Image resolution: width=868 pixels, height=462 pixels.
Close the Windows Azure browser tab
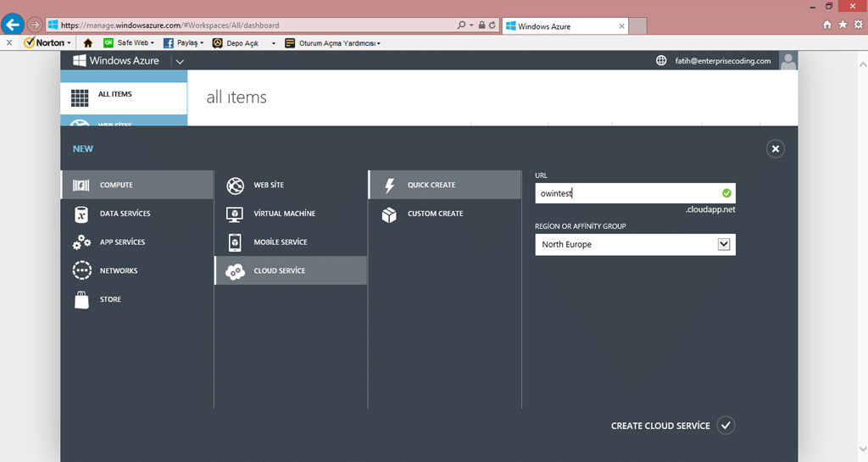pos(621,26)
